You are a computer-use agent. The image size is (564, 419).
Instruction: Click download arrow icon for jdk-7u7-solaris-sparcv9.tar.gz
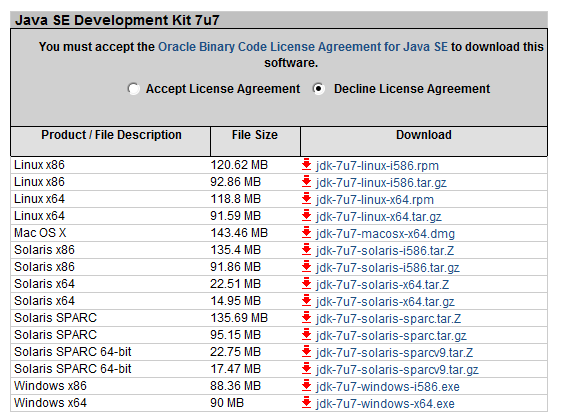[x=306, y=369]
